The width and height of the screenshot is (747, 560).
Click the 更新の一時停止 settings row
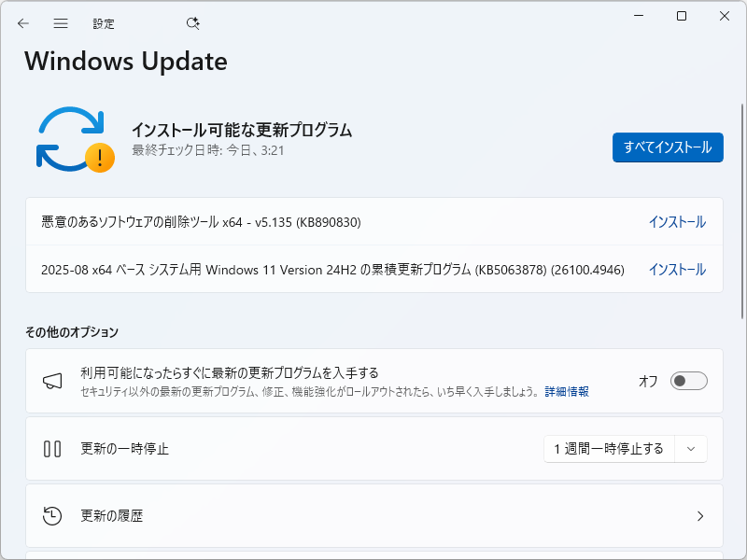[280, 448]
